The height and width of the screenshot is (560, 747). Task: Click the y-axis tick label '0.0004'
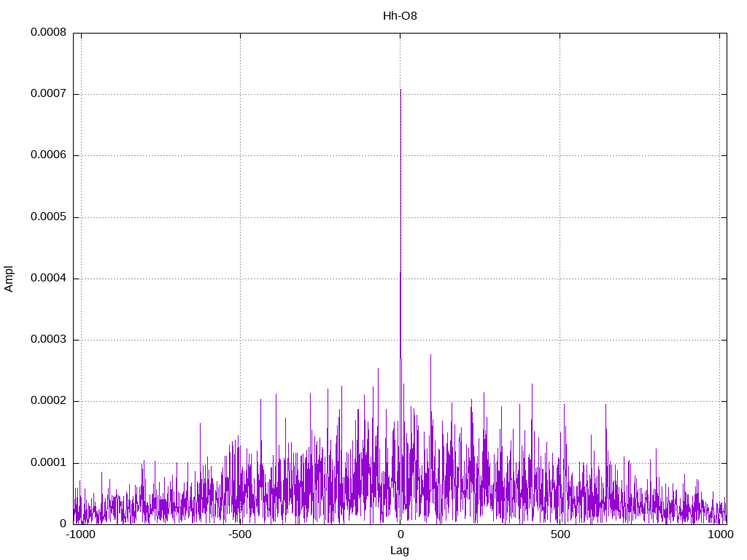pyautogui.click(x=49, y=278)
